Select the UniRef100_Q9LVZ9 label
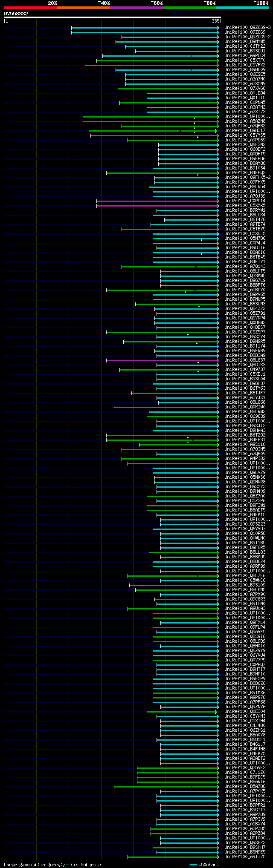The width and height of the screenshot is (273, 868). pyautogui.click(x=245, y=472)
